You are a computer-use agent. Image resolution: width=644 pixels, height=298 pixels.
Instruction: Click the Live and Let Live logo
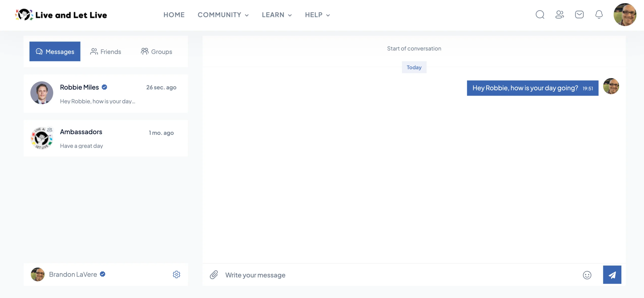(61, 15)
